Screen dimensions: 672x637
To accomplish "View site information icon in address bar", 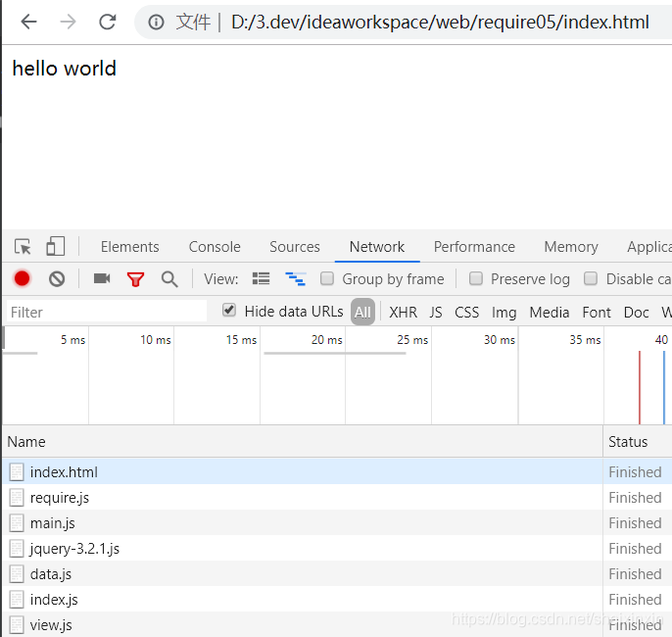I will (x=156, y=22).
